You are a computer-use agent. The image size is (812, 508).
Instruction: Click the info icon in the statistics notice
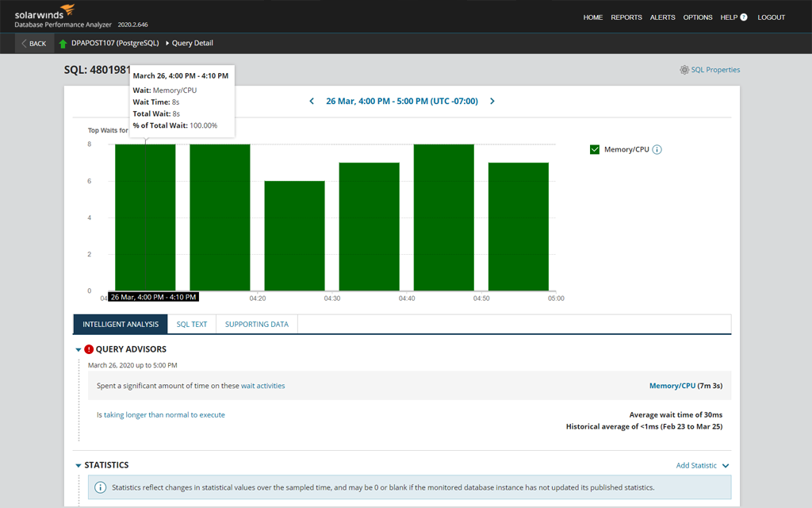click(101, 487)
